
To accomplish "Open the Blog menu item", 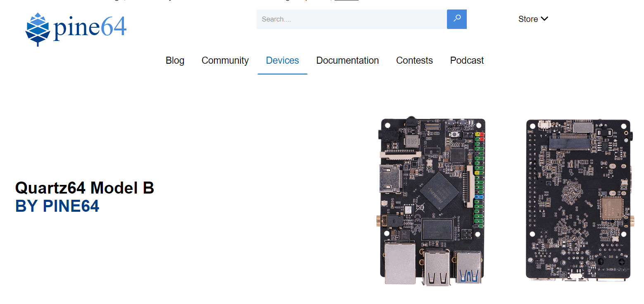I will point(175,60).
